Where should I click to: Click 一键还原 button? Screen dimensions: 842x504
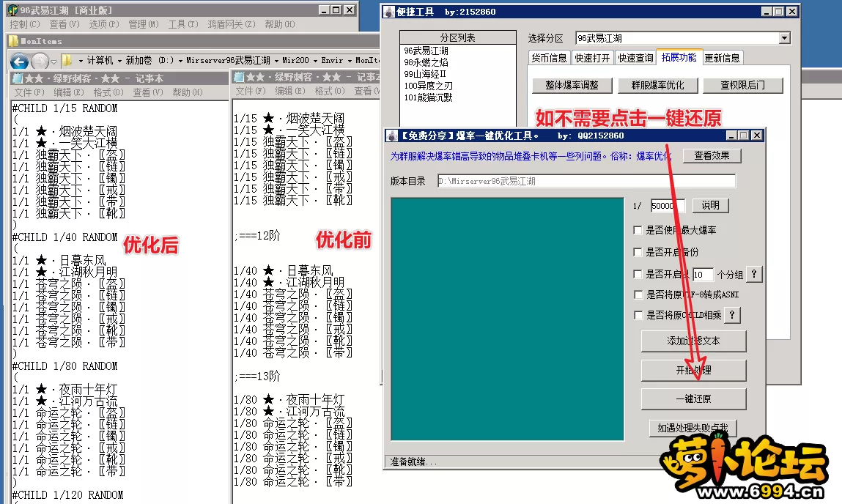(x=693, y=399)
